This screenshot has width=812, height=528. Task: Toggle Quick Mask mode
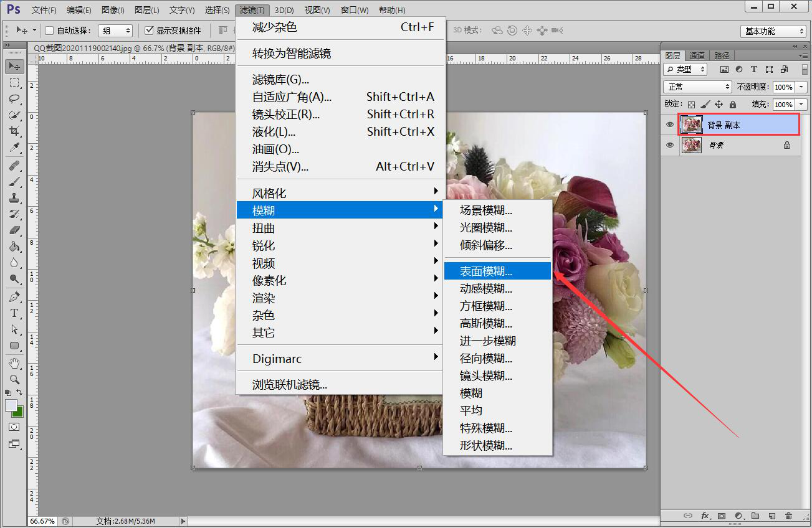tap(14, 427)
